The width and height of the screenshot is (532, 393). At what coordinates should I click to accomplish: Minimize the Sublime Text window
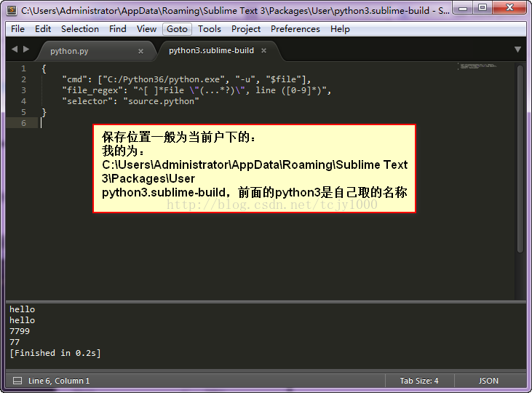[x=462, y=8]
